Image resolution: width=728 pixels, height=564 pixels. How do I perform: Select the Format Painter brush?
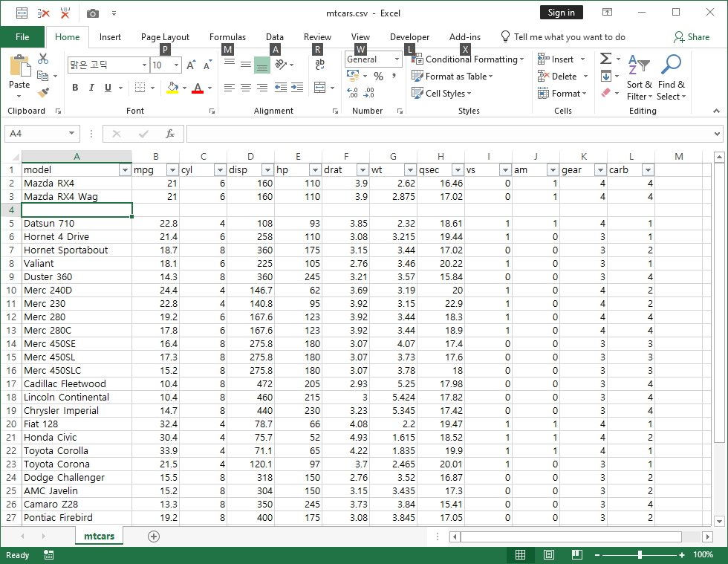[x=43, y=93]
